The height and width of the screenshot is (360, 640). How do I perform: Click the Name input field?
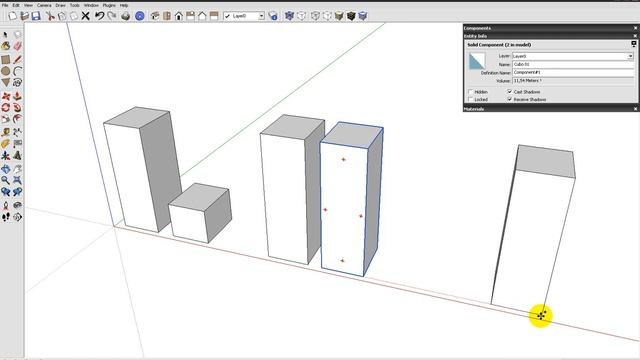pos(573,64)
